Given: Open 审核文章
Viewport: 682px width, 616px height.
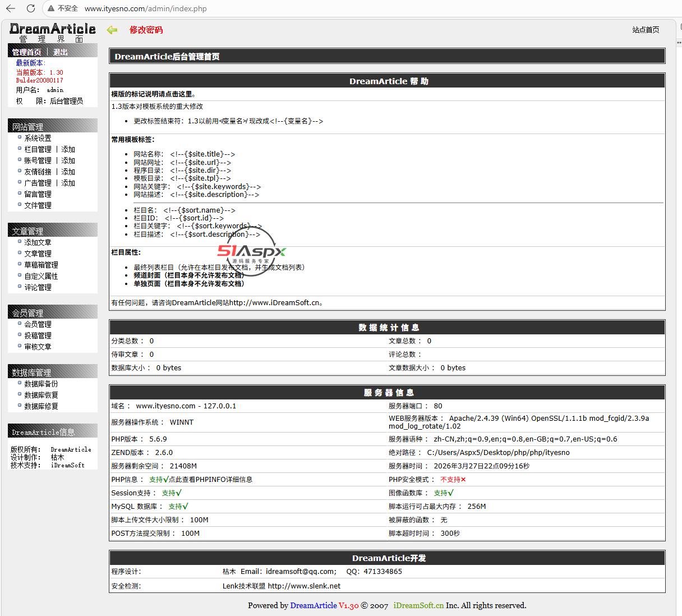Looking at the screenshot, I should [38, 347].
